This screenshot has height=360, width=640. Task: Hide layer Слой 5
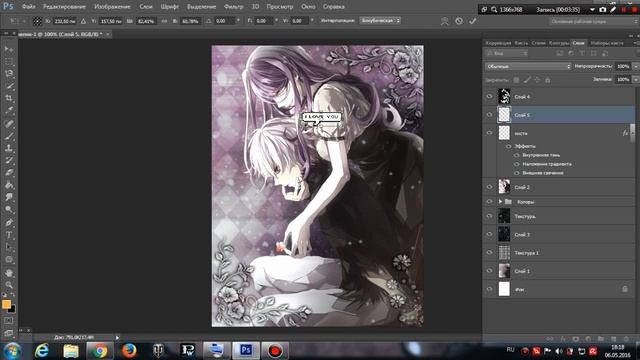pyautogui.click(x=489, y=115)
